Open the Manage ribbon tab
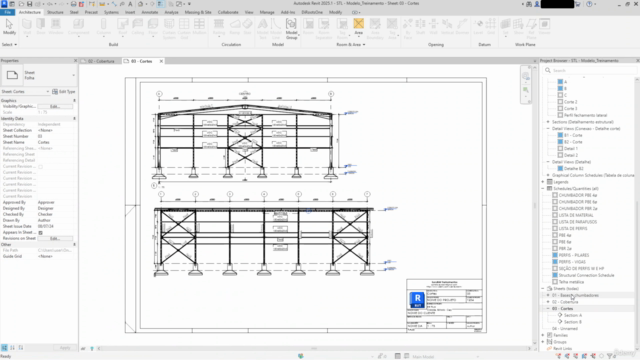Screen dimensions: 640x360 tap(267, 12)
